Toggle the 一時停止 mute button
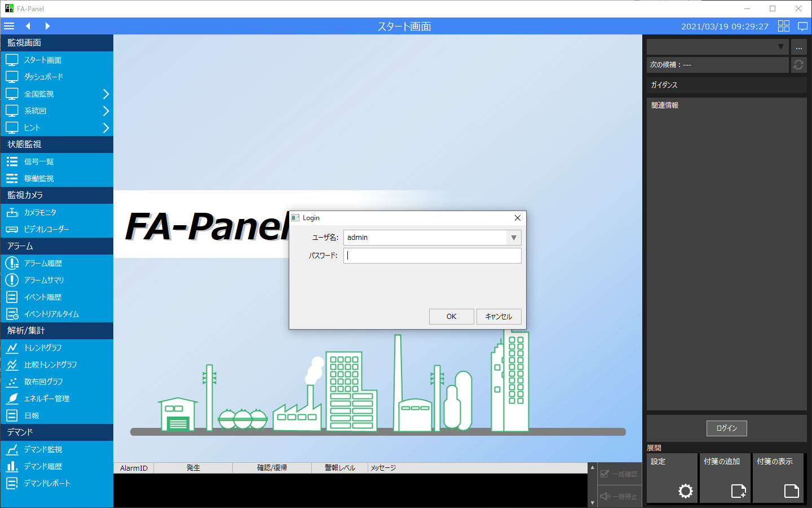The height and width of the screenshot is (508, 812). tap(619, 497)
